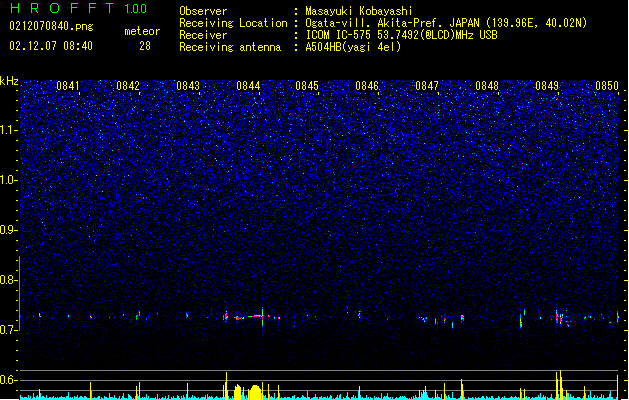This screenshot has width=629, height=400.
Task: Click the 0.9 kHz axis label
Action: pyautogui.click(x=9, y=230)
